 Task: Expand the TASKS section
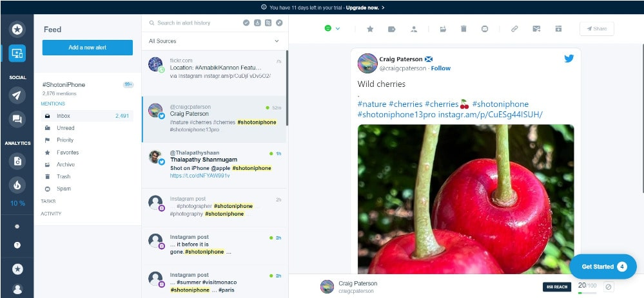click(48, 201)
